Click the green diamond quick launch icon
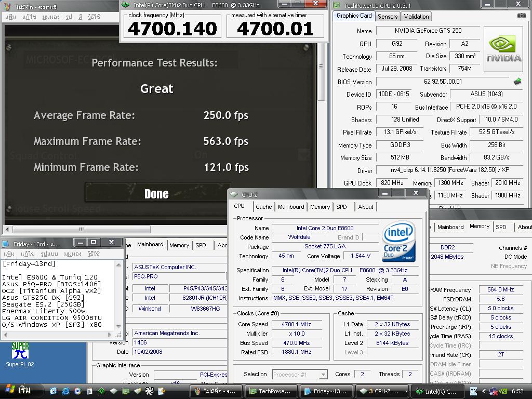 tap(101, 391)
